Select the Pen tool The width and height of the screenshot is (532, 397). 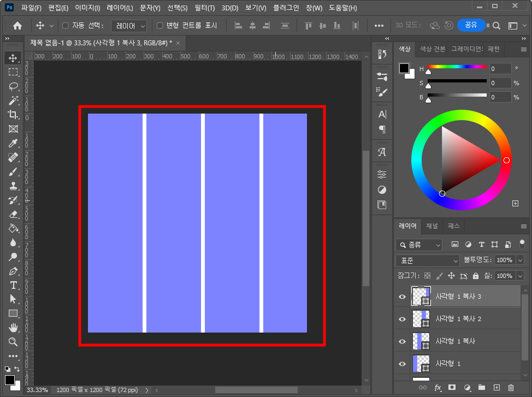click(13, 271)
